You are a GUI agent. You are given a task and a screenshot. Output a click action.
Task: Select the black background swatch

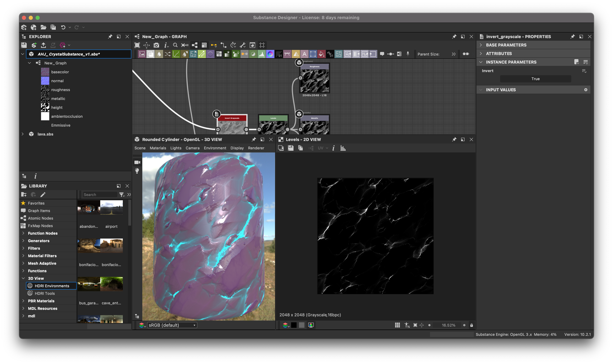pyautogui.click(x=294, y=325)
